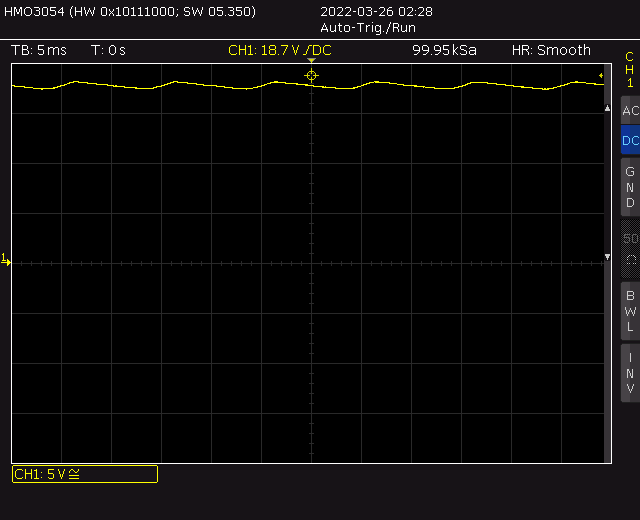
Task: Click the yellow trigger level dot at right
Action: pyautogui.click(x=601, y=75)
